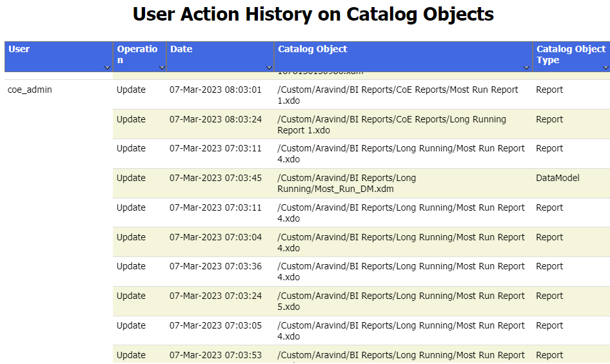Click the DataModel type cell
This screenshot has width=610, height=364.
[557, 178]
